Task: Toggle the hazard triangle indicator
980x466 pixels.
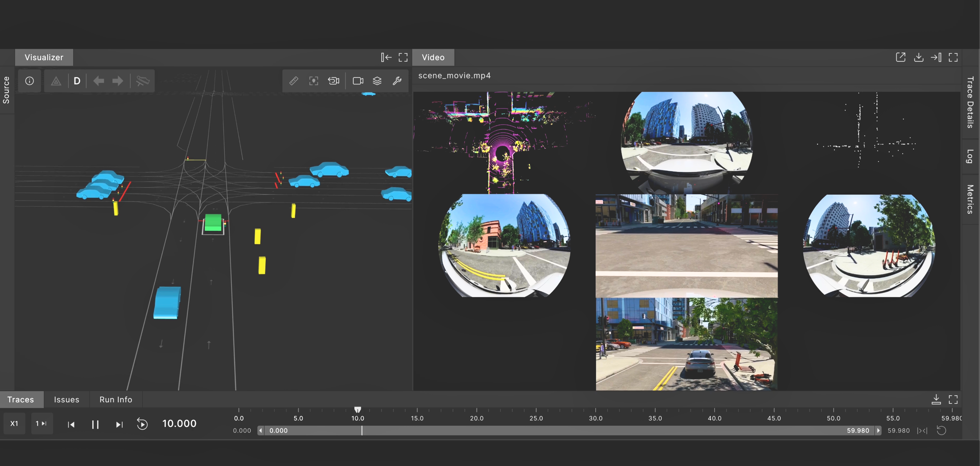Action: [x=56, y=81]
